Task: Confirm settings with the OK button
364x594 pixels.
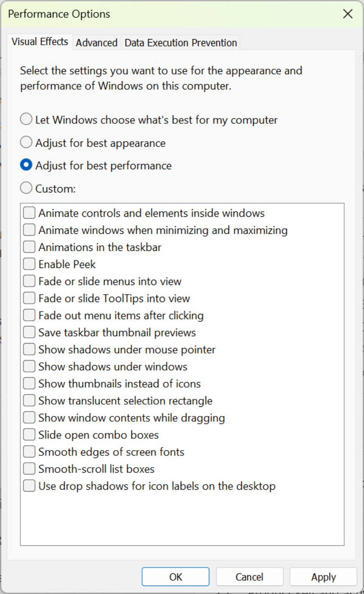Action: [x=175, y=577]
